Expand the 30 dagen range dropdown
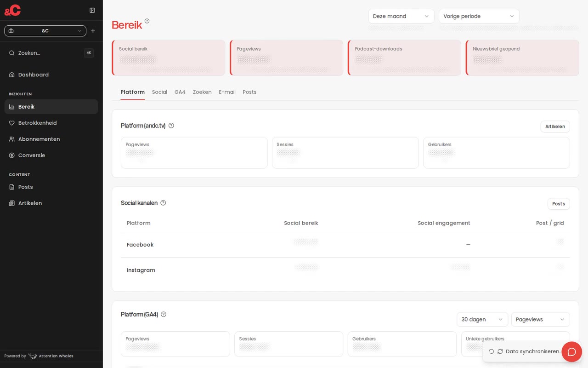The height and width of the screenshot is (368, 588). (x=482, y=319)
